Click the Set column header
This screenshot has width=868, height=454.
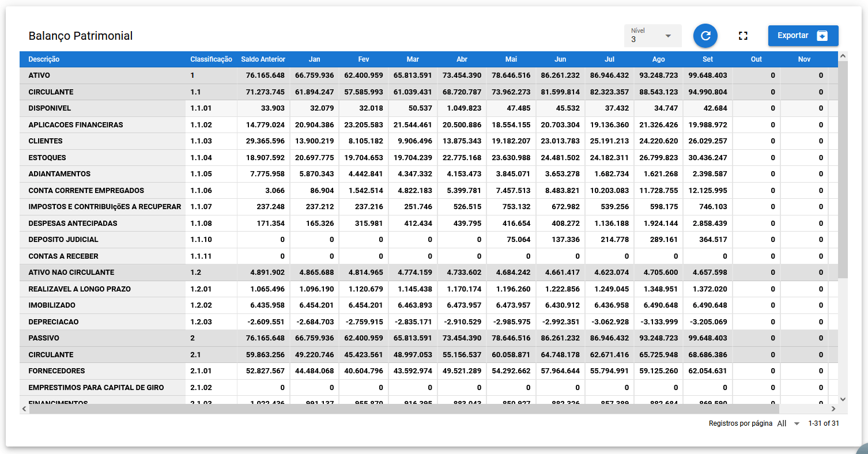coord(707,59)
